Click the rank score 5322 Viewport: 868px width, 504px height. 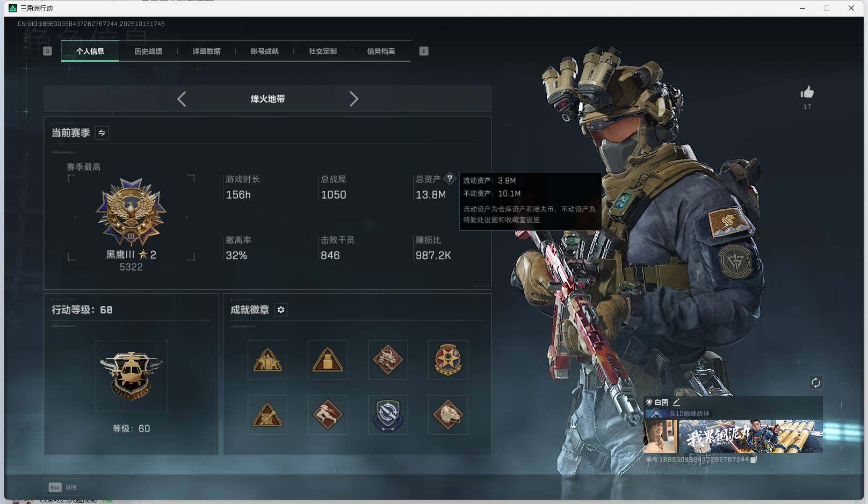(131, 267)
